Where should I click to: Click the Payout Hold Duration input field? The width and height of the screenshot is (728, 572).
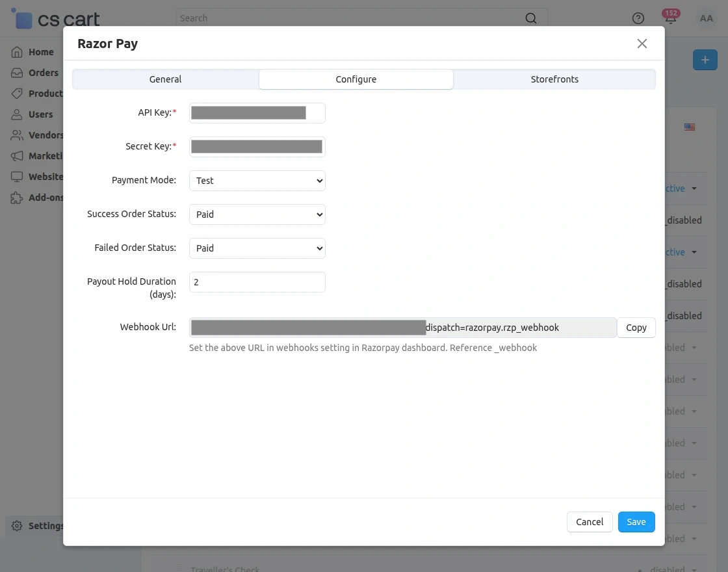click(257, 281)
